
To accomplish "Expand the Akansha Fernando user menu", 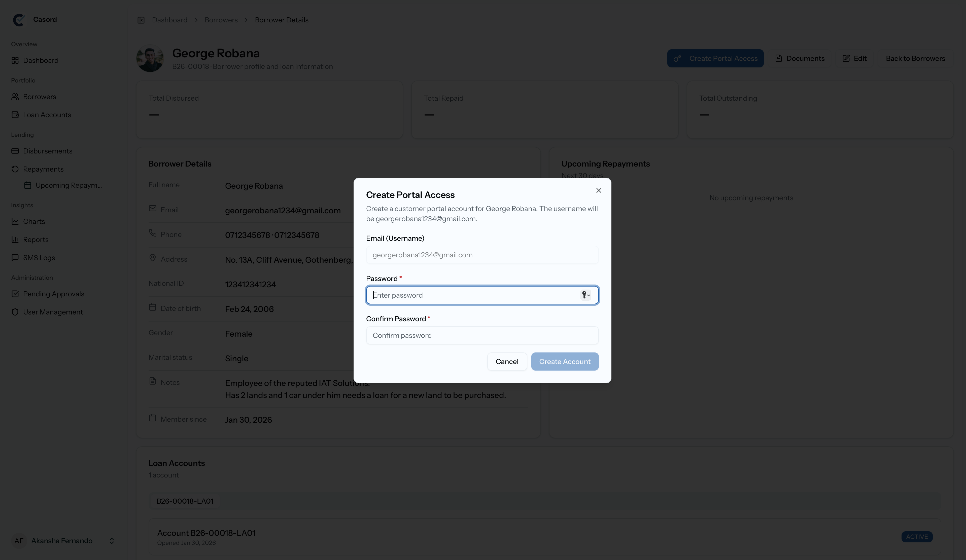I will pyautogui.click(x=112, y=540).
